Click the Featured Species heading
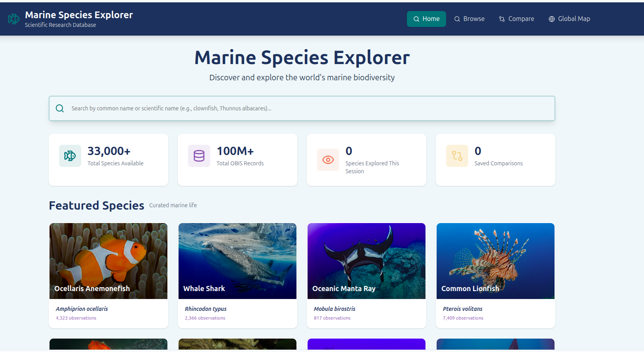This screenshot has height=352, width=644. point(97,206)
